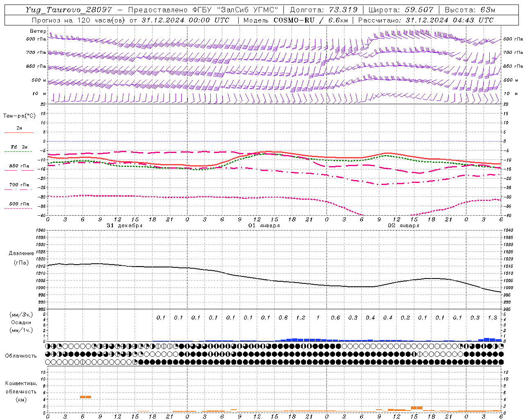Select the (мм/1ч.) unit label
The image size is (525, 420).
tap(21, 330)
